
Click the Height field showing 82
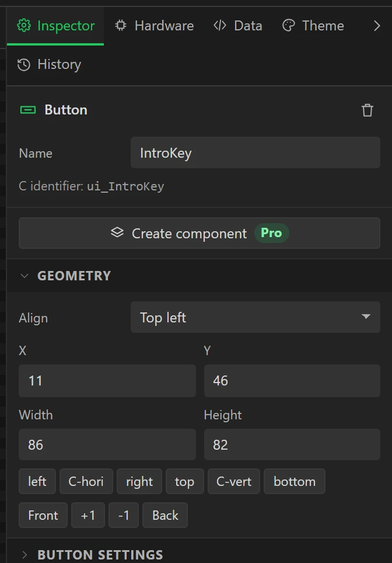(x=292, y=444)
